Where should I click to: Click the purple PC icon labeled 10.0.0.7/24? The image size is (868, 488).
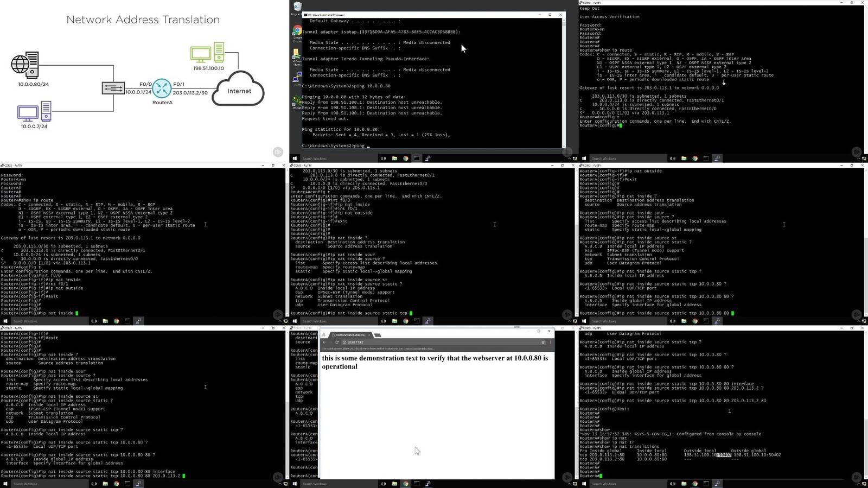click(x=34, y=112)
